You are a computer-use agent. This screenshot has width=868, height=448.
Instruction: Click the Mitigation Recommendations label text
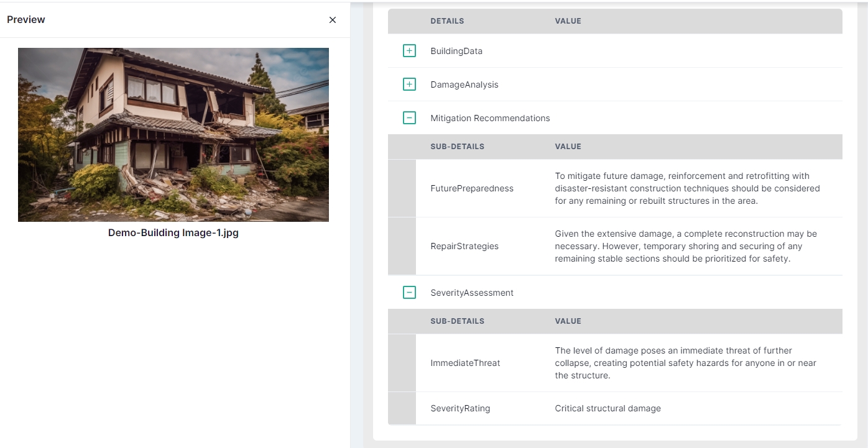(490, 118)
